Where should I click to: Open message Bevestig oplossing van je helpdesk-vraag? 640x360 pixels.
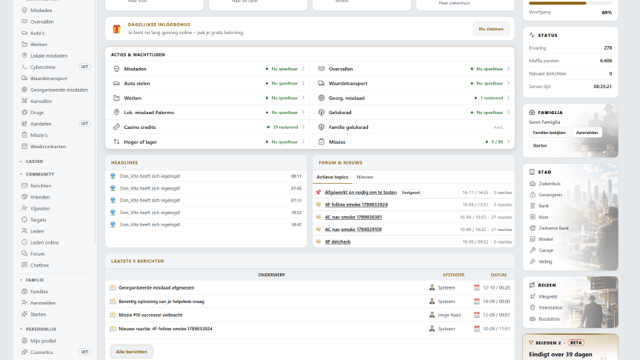click(161, 301)
